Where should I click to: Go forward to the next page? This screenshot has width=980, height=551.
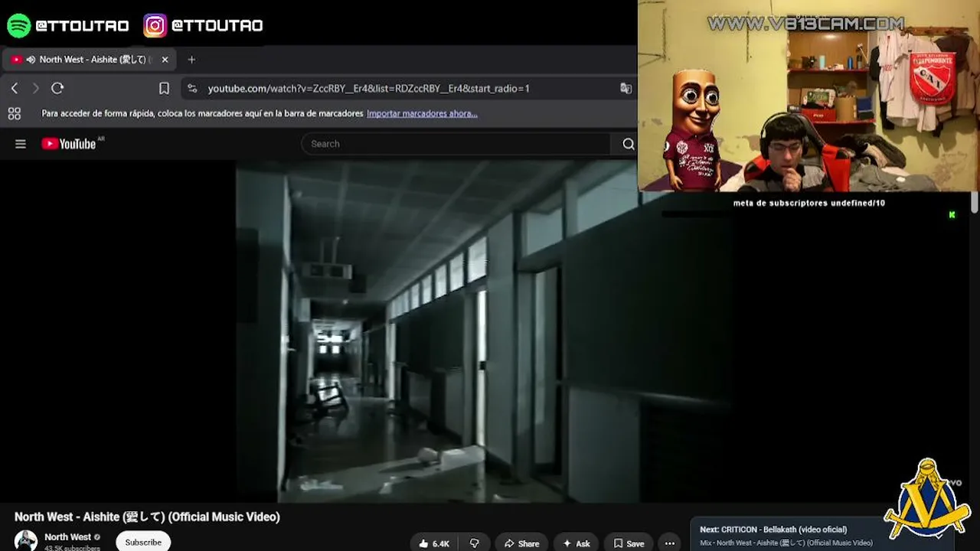tap(35, 88)
